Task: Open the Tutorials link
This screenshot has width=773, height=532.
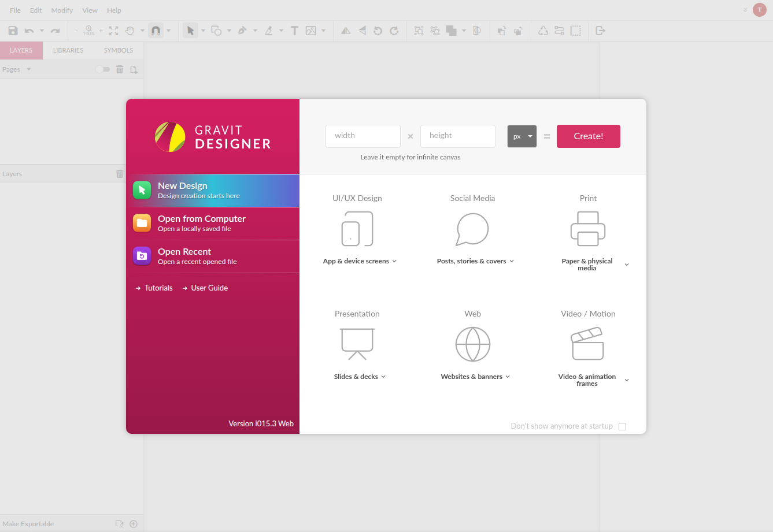Action: (158, 288)
